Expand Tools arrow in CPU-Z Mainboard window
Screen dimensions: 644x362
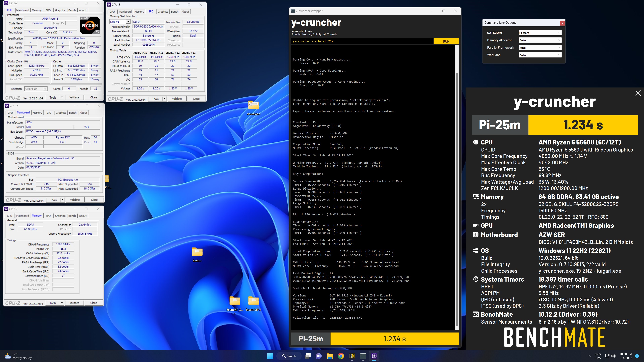pyautogui.click(x=63, y=200)
